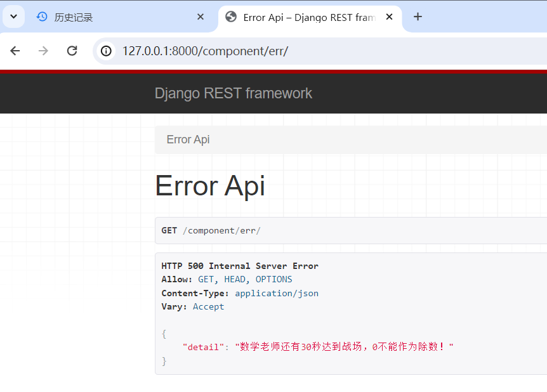Click the Vary header label

click(x=174, y=307)
